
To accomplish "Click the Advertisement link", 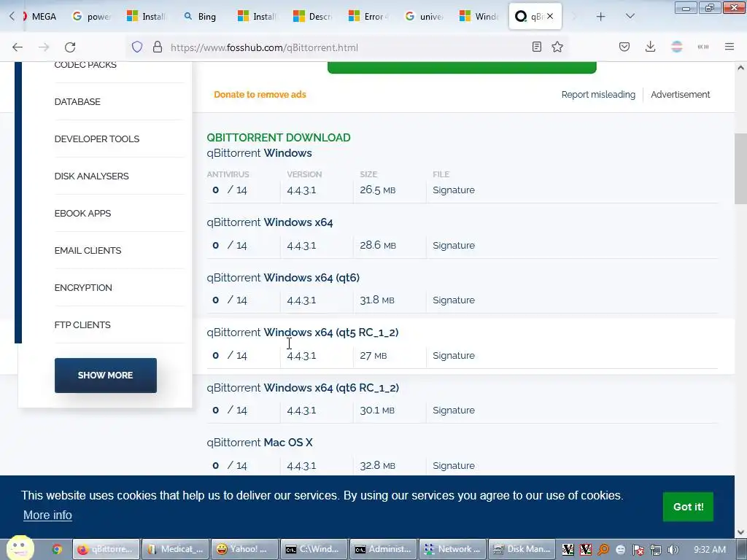I will pyautogui.click(x=681, y=94).
